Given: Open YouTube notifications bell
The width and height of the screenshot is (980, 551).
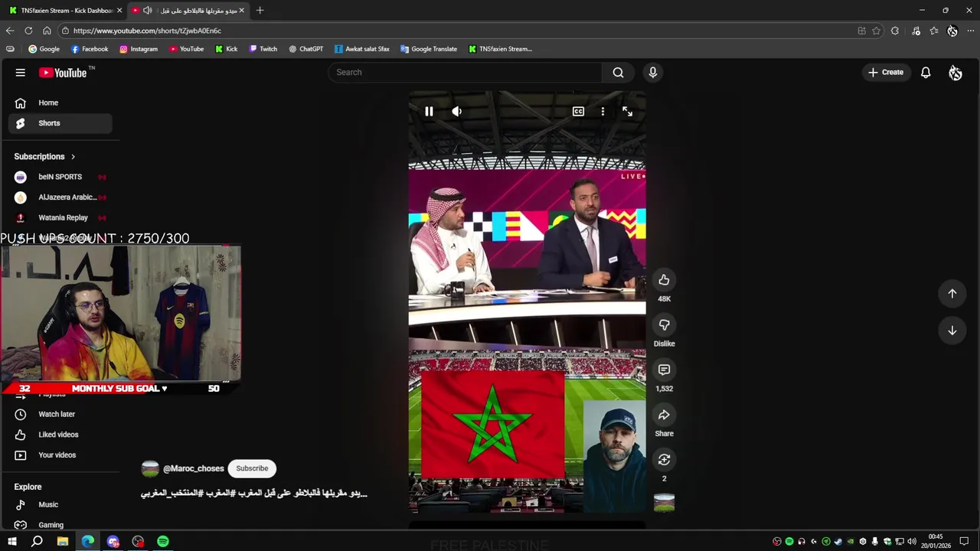Looking at the screenshot, I should 926,73.
